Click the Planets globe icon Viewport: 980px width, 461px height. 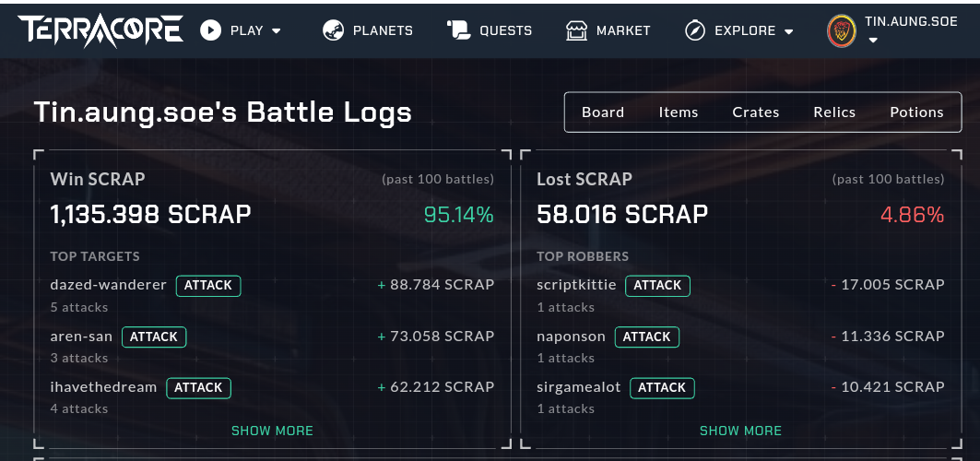coord(333,30)
